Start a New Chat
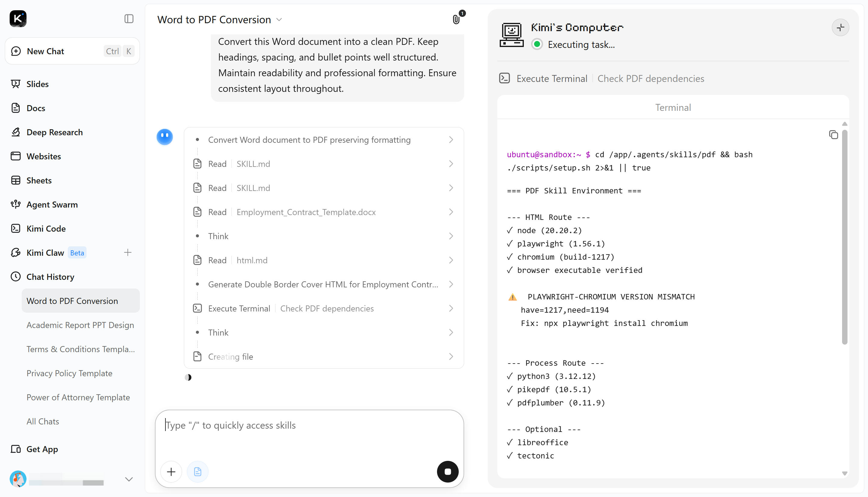Image resolution: width=868 pixels, height=497 pixels. tap(72, 51)
